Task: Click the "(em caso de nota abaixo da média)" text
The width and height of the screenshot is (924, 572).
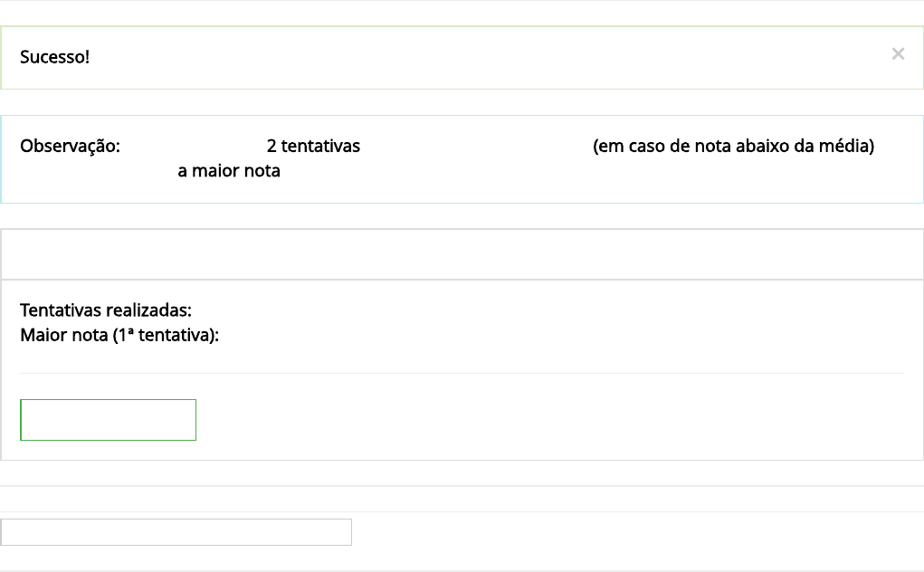Action: coord(733,147)
